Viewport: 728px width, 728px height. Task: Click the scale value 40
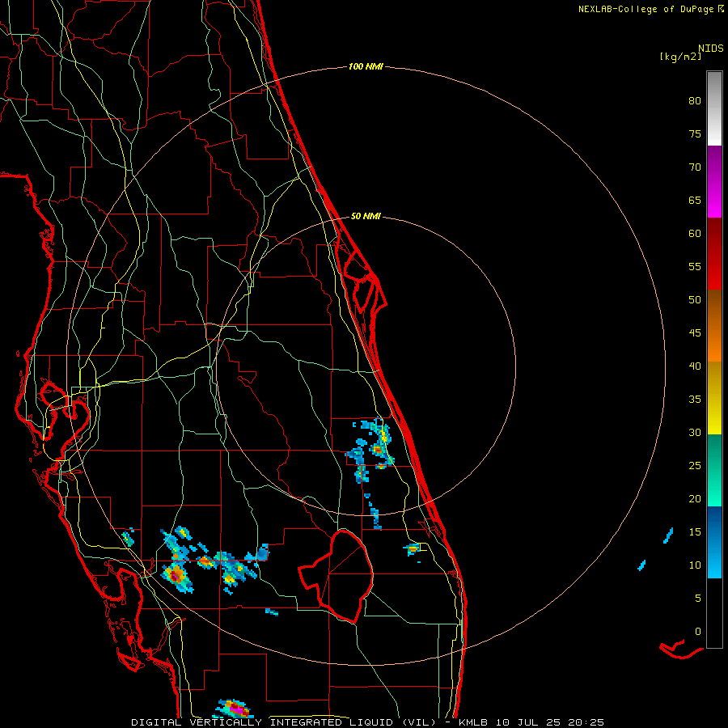tap(695, 366)
